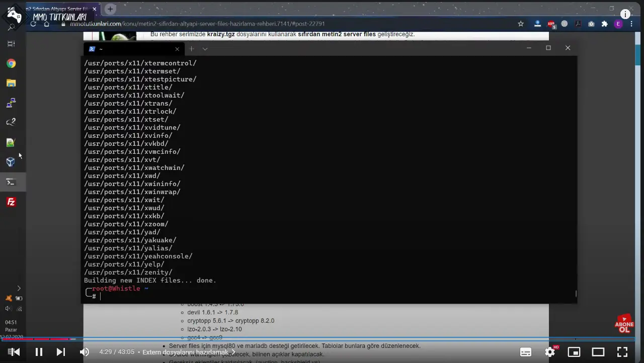Open Google Chrome from taskbar
Screen dimensions: 644x363
point(11,63)
